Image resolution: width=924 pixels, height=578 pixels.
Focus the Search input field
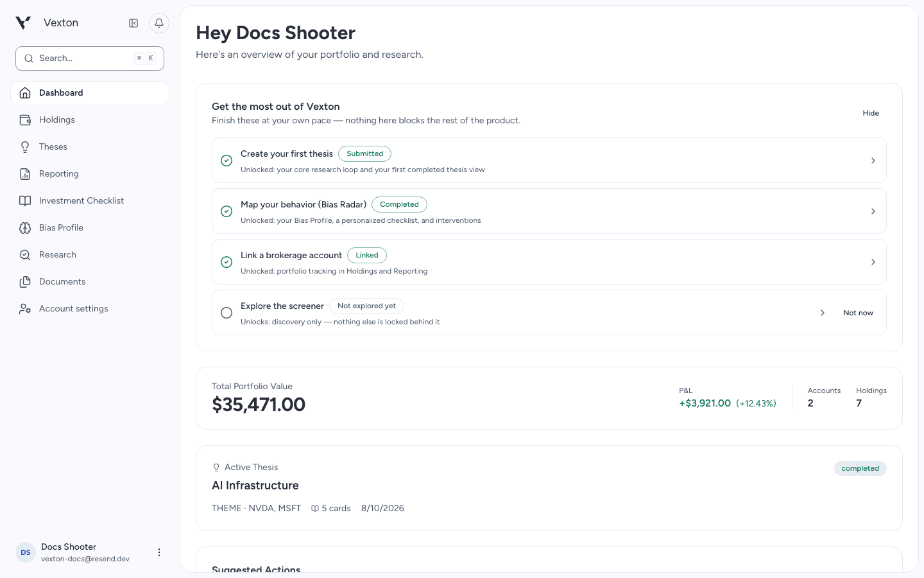point(90,58)
